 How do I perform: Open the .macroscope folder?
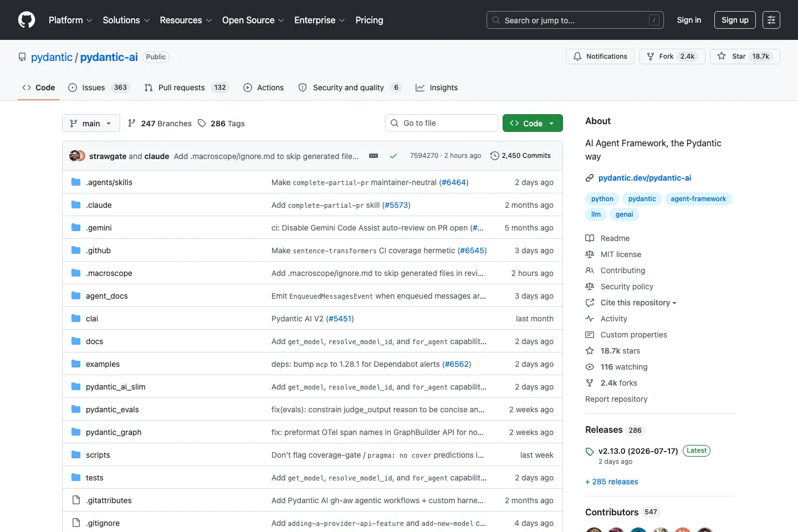pos(109,273)
